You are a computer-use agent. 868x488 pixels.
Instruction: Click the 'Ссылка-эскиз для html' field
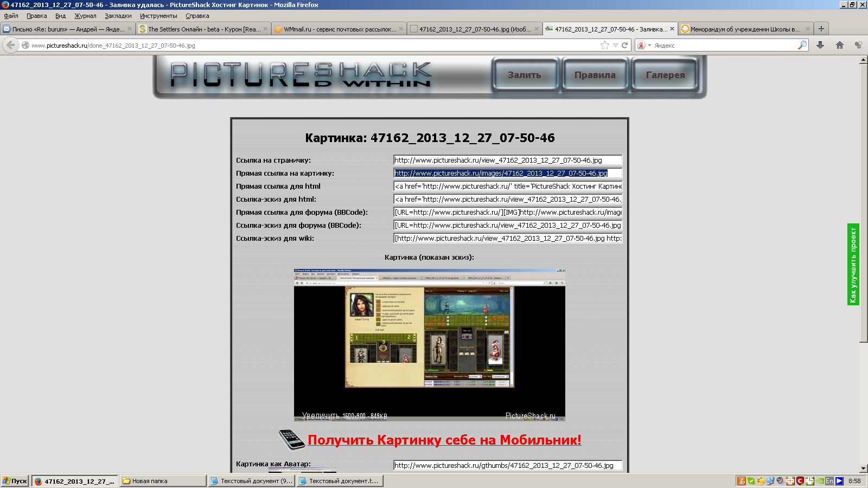508,199
